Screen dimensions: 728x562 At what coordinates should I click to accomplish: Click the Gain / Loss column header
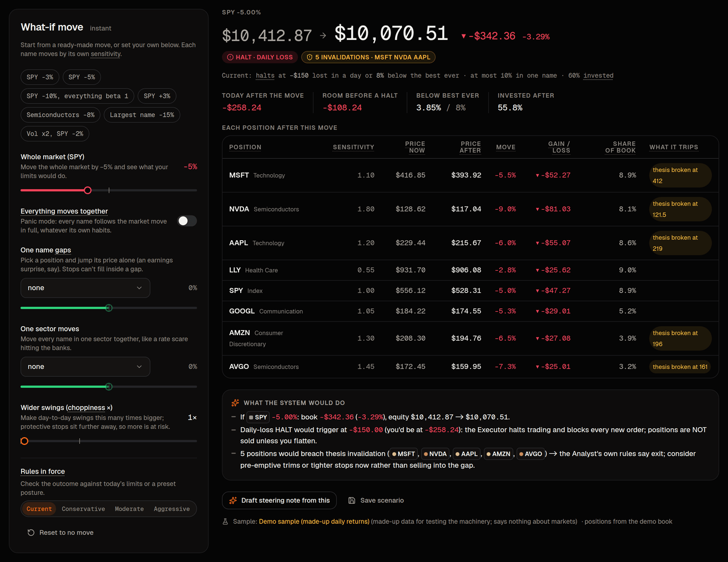pos(559,147)
